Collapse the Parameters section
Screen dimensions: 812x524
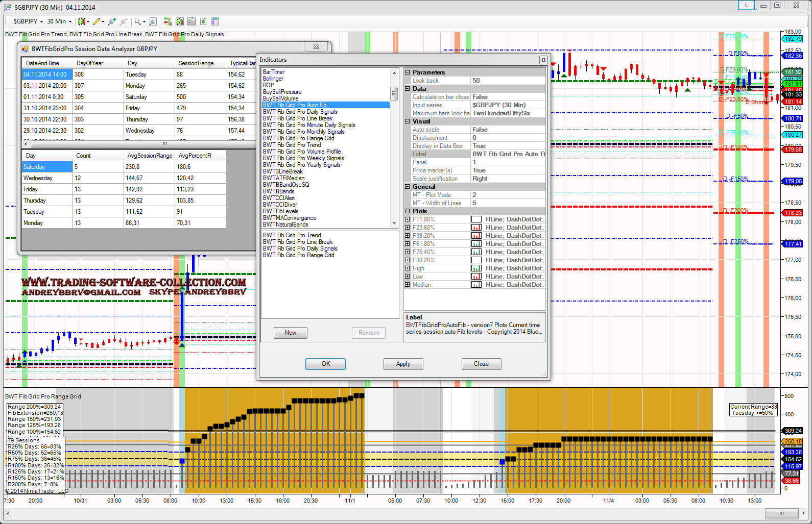[408, 72]
